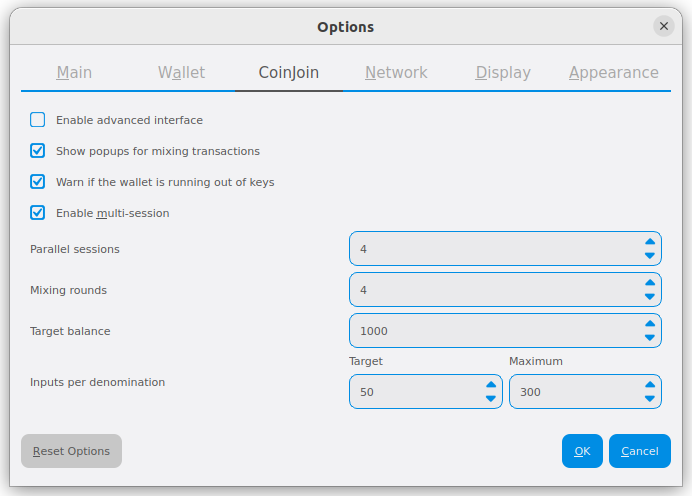Switch to the Network tab
692x496 pixels.
tap(396, 73)
